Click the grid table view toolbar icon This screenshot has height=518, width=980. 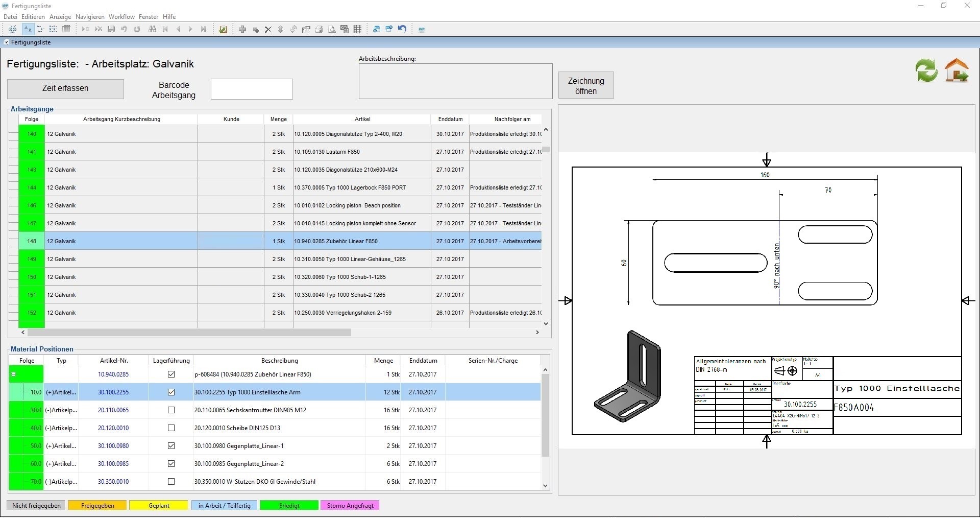pos(358,30)
